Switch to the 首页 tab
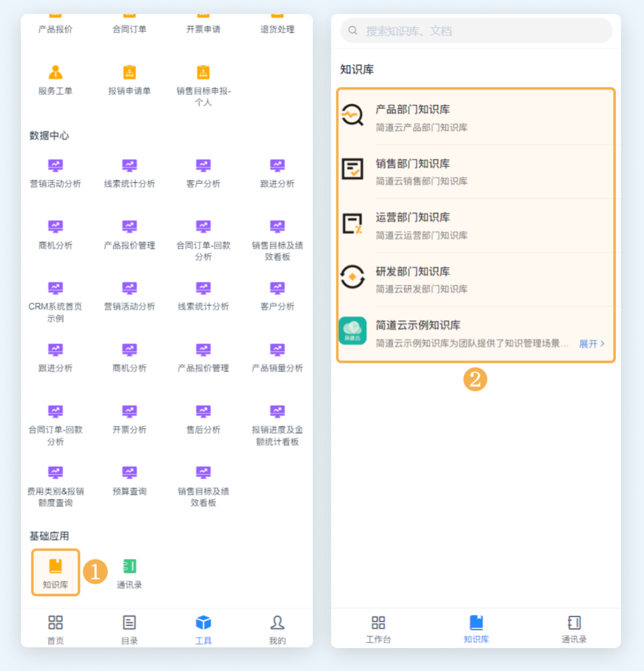This screenshot has height=671, width=644. pos(56,629)
